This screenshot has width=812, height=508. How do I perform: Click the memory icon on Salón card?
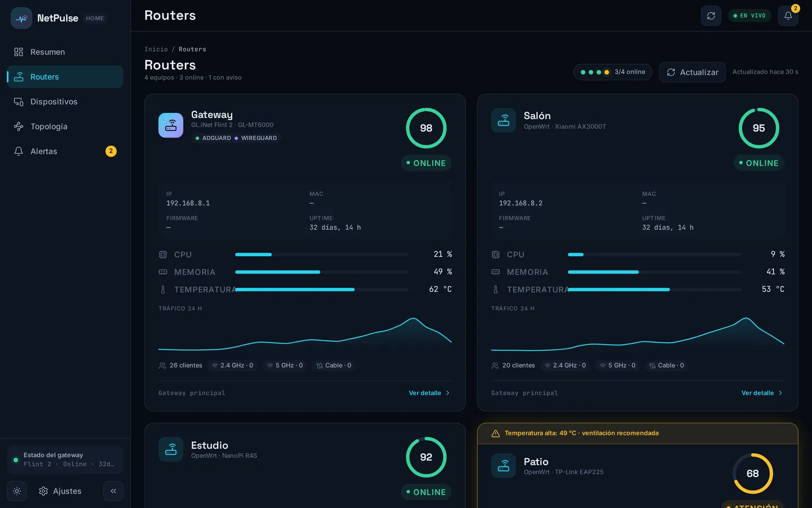pos(496,272)
